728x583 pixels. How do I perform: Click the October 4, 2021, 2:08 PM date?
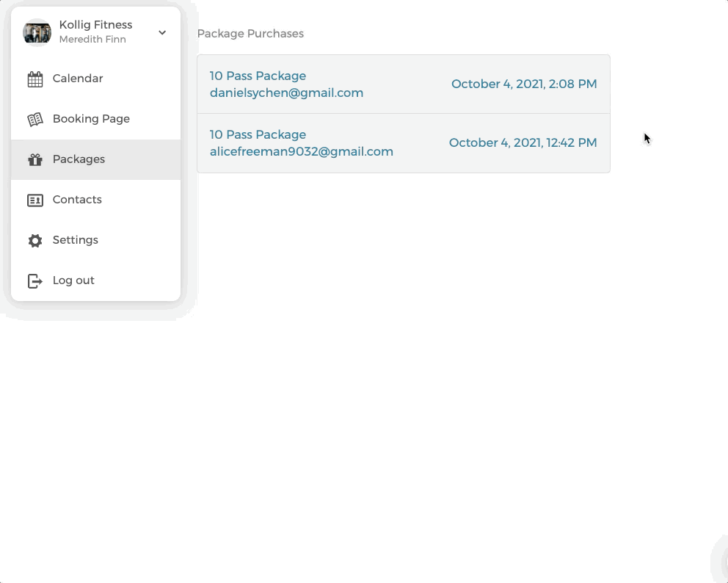524,84
